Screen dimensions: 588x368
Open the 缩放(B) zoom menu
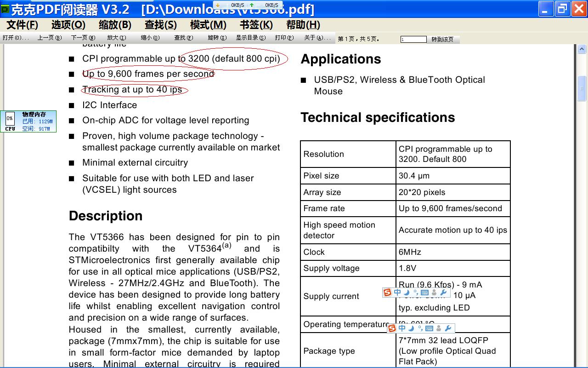[x=115, y=25]
